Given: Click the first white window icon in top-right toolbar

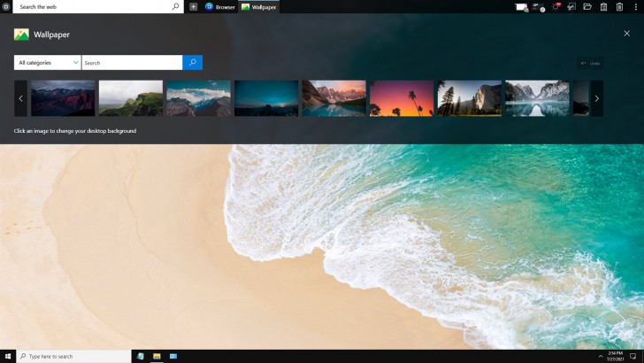Looking at the screenshot, I should [x=522, y=7].
